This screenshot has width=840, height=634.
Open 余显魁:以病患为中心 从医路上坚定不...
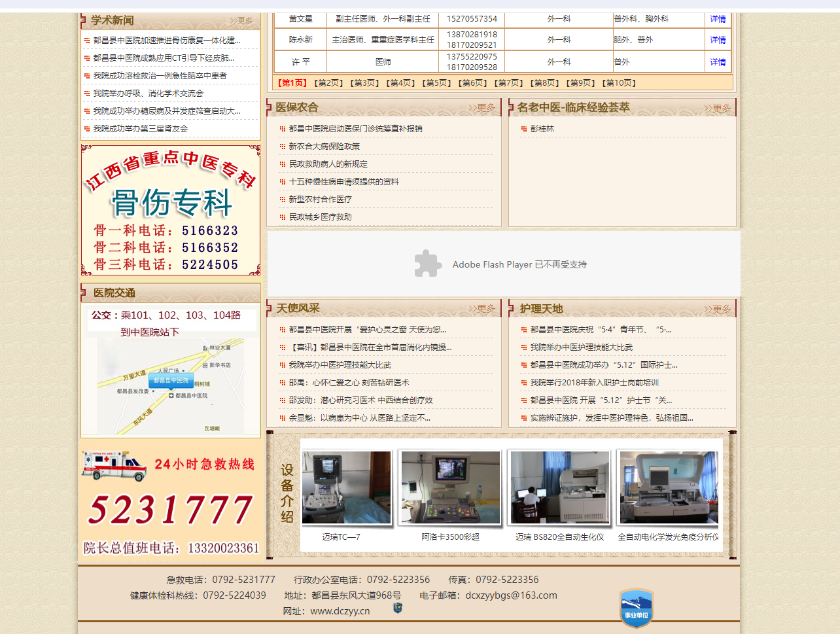click(359, 418)
